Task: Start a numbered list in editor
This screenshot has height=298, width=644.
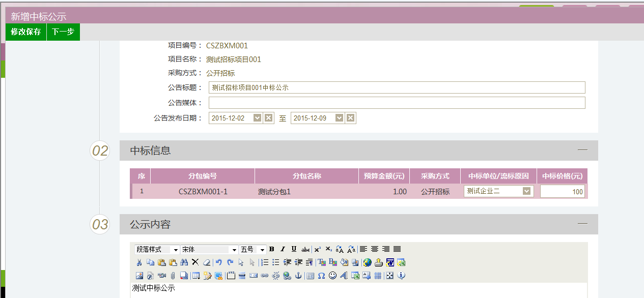Action: point(264,262)
